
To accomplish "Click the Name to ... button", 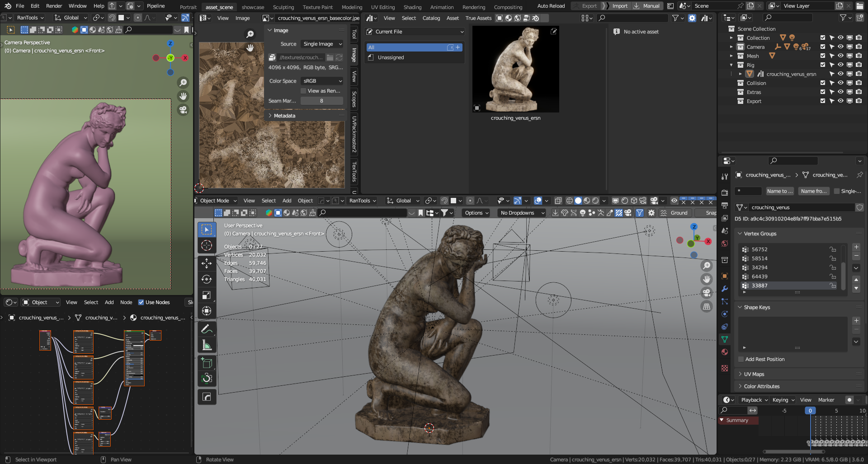I will pos(780,191).
